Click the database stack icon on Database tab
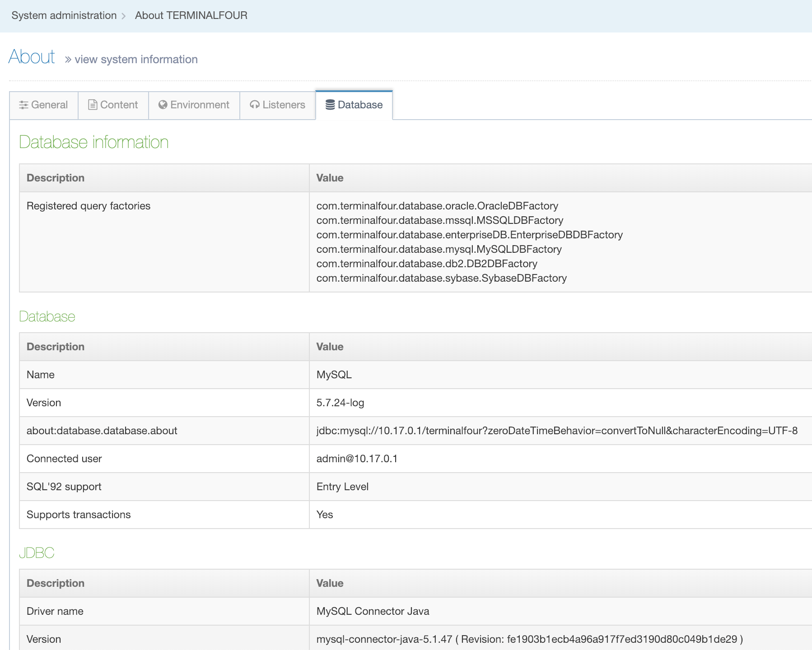Image resolution: width=812 pixels, height=650 pixels. [x=330, y=105]
